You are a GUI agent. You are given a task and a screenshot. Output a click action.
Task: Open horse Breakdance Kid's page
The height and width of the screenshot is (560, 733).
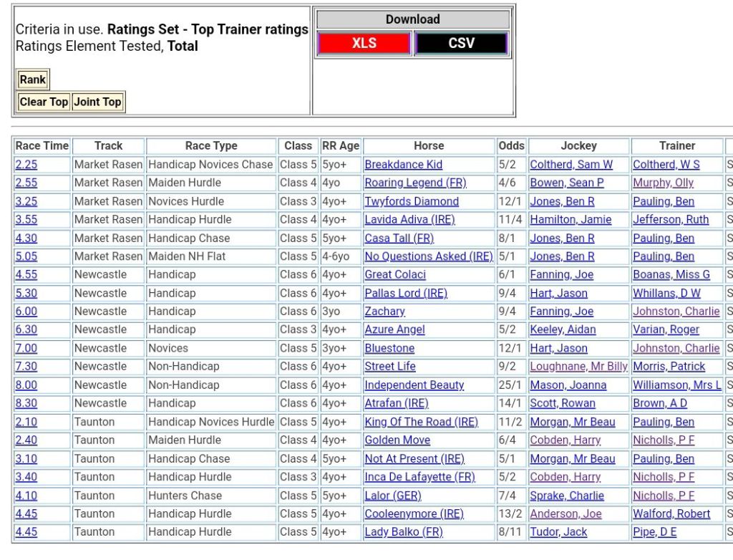404,165
